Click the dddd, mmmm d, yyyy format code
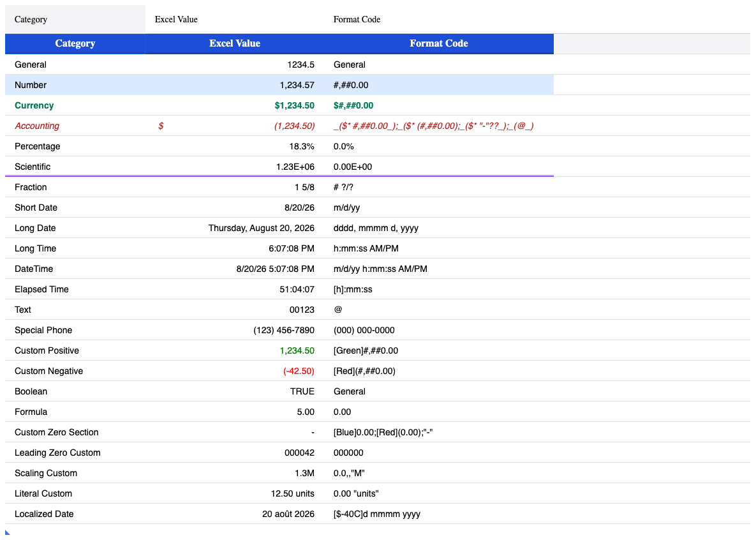 439,228
